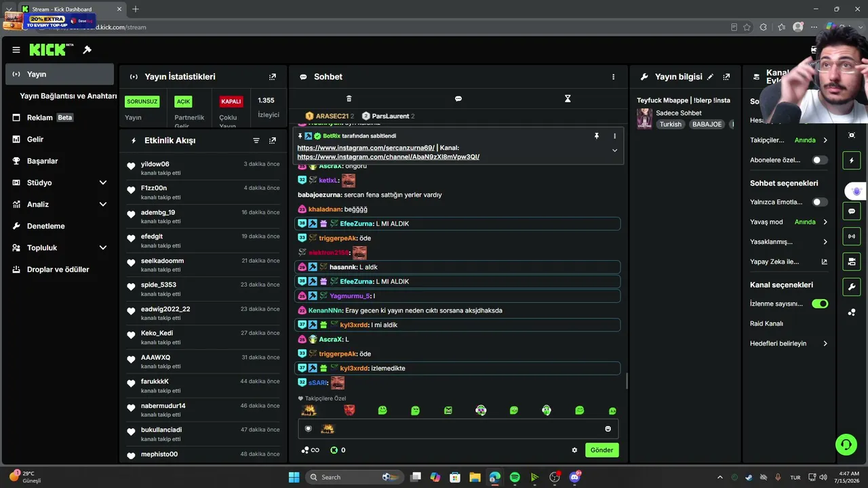Toggle the Abonelere özel switch
Screen dimensions: 868x488
coord(820,160)
